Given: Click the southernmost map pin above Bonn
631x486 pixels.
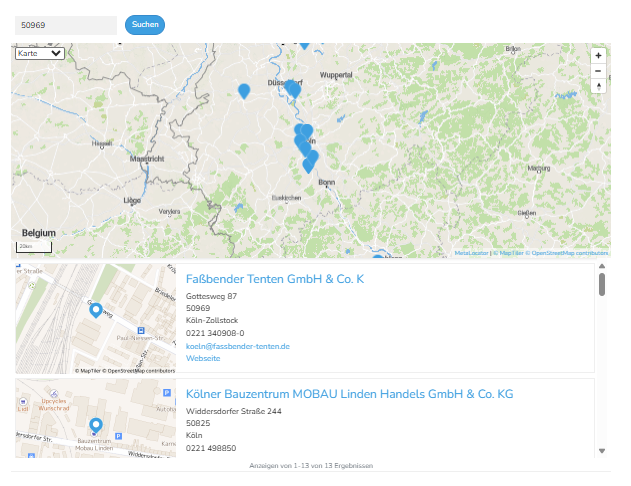Looking at the screenshot, I should click(308, 166).
